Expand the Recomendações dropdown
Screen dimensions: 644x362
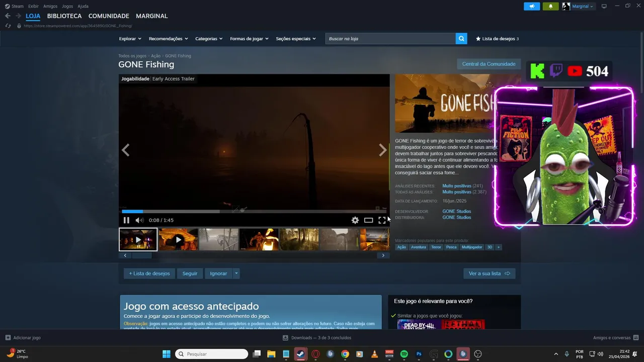(x=168, y=39)
